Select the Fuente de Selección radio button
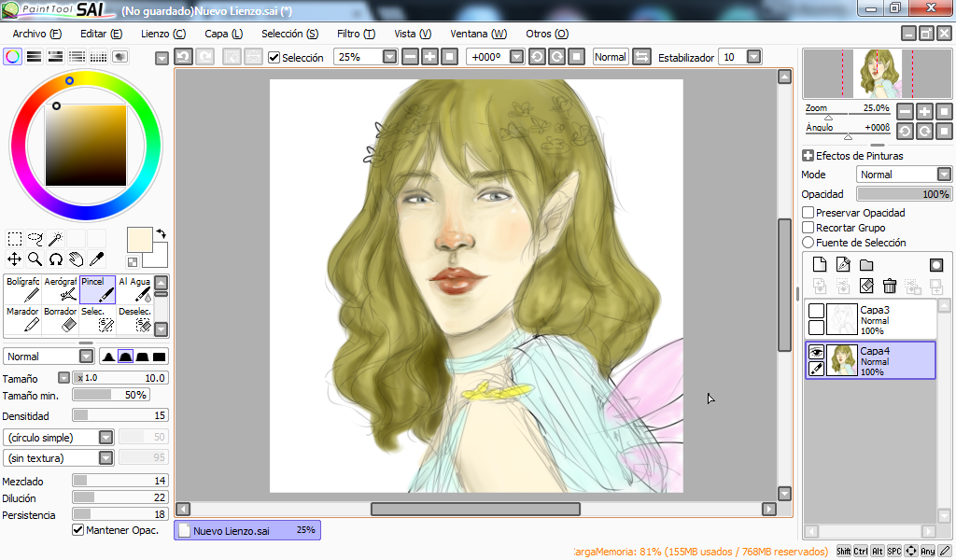This screenshot has width=956, height=560. click(x=808, y=243)
